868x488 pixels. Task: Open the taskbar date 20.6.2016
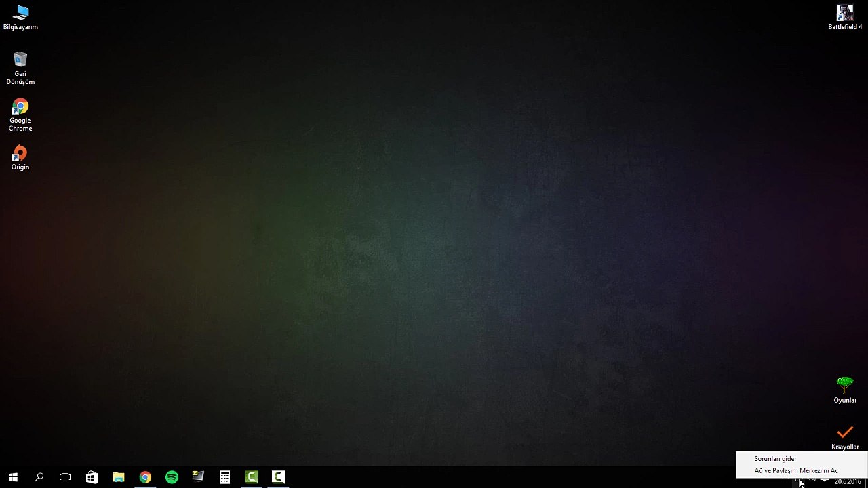pos(848,482)
